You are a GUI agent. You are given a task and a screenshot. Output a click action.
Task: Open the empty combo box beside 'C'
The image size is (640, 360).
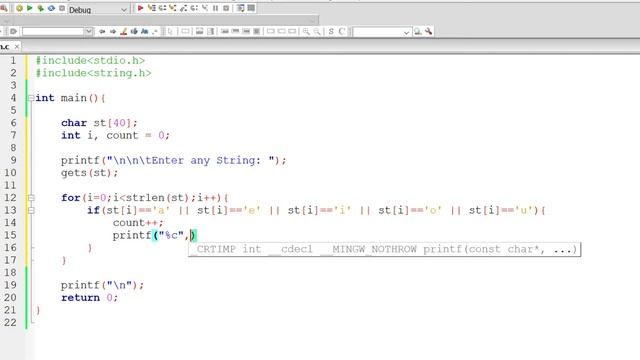click(382, 32)
